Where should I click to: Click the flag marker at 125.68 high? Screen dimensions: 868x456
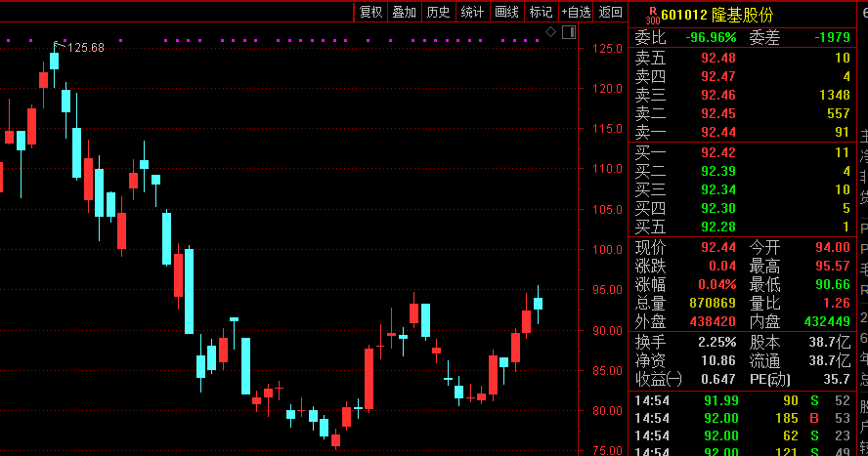click(59, 45)
